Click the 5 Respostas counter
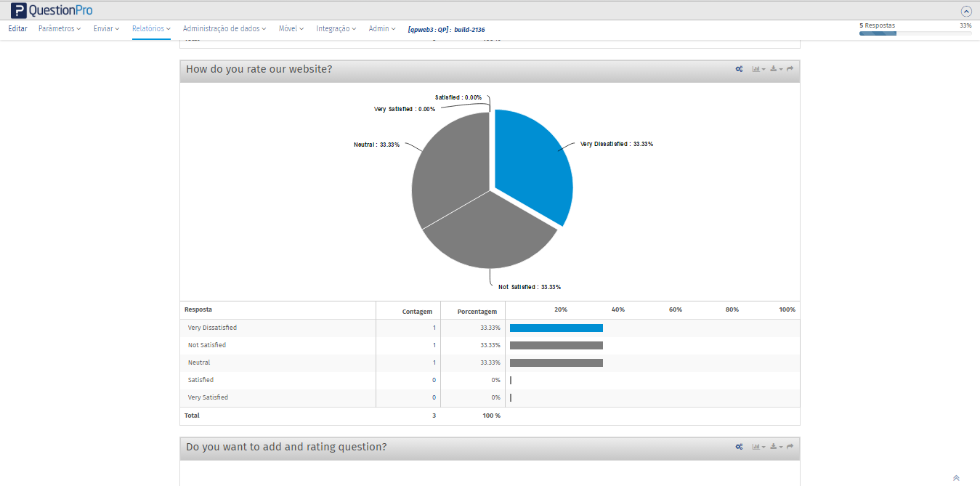The image size is (980, 486). [878, 25]
